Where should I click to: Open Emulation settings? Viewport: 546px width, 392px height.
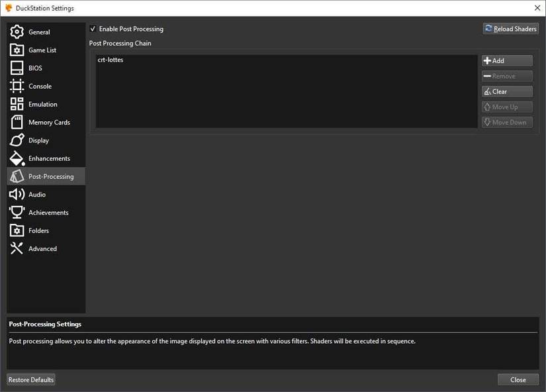click(x=19, y=104)
